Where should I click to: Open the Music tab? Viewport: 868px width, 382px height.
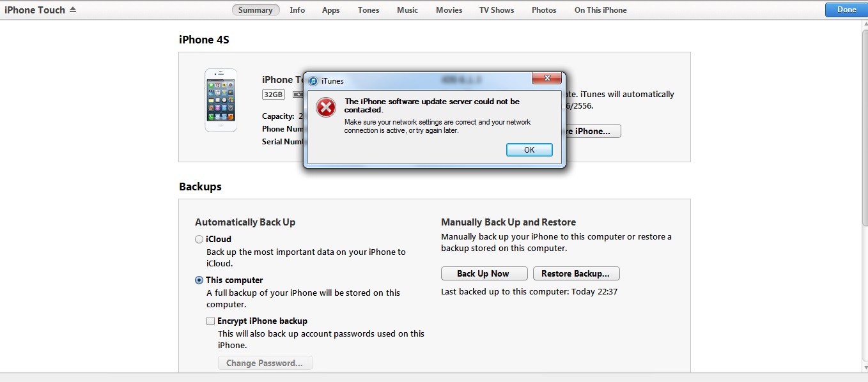click(x=407, y=10)
